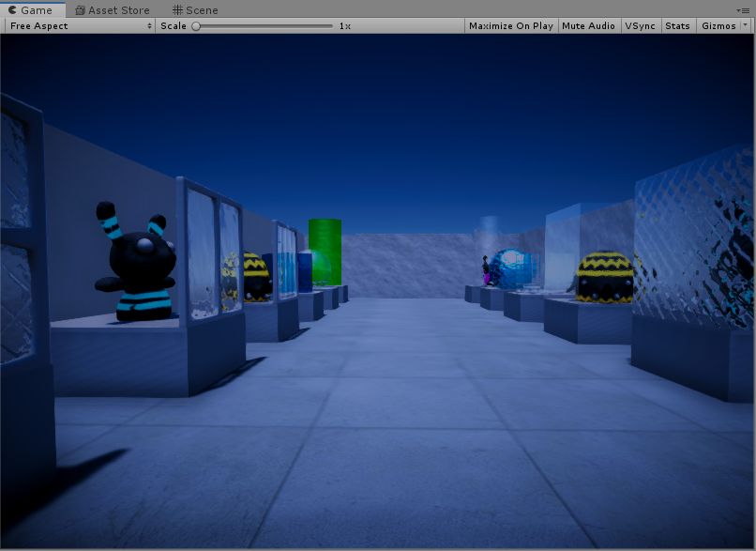Toggle VSync option
Image resolution: width=756 pixels, height=551 pixels.
click(x=640, y=26)
